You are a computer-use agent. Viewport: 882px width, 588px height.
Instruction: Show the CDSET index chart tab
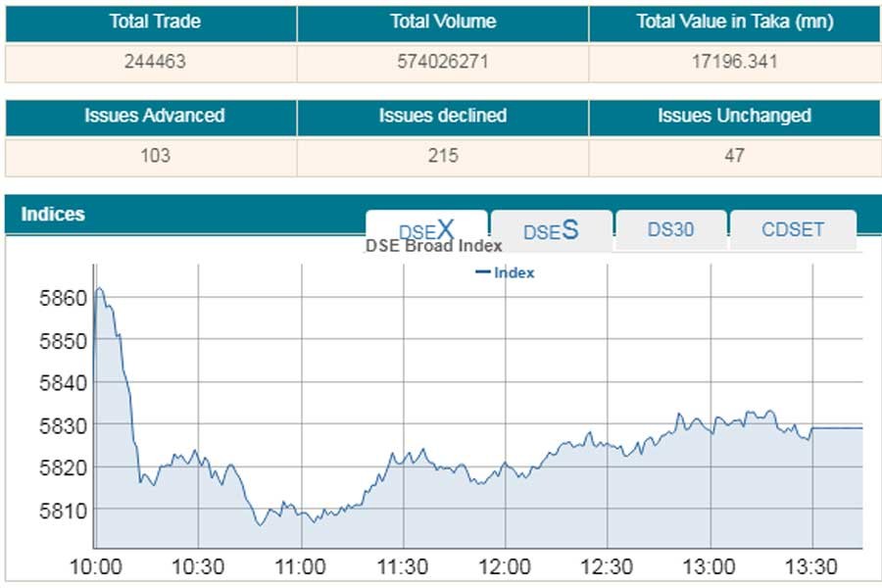point(793,230)
